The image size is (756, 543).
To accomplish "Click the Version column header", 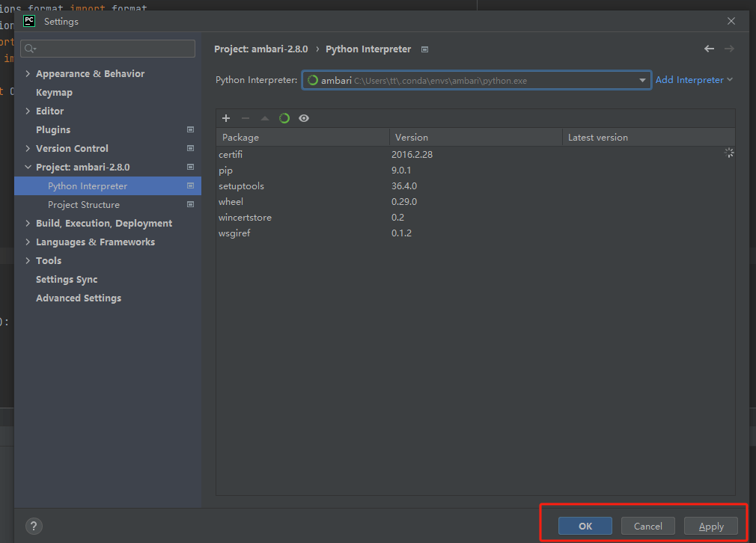I will [476, 138].
